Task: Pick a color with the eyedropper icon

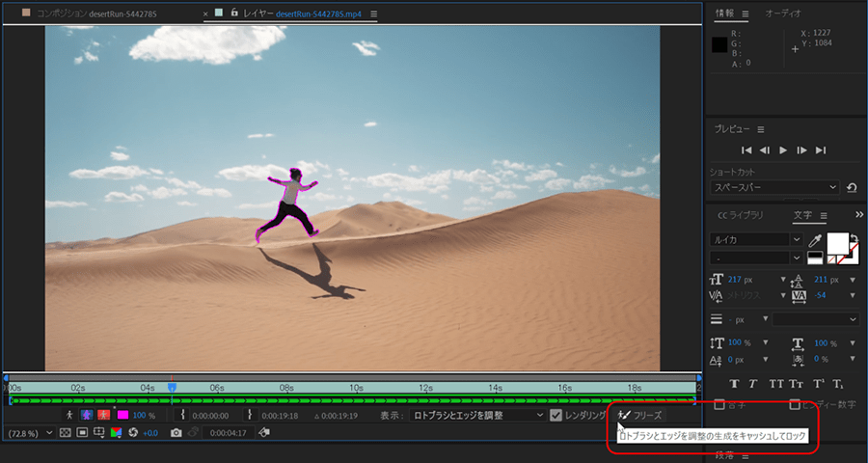Action: point(815,240)
